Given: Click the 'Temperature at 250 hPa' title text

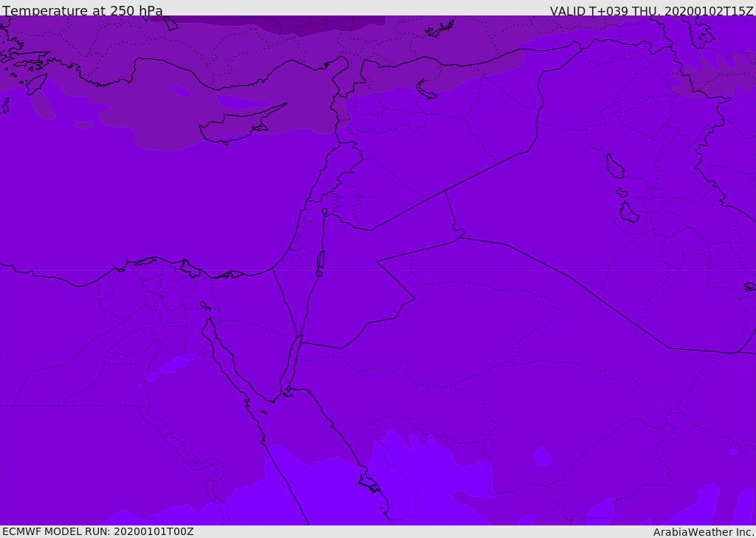Looking at the screenshot, I should tap(83, 10).
